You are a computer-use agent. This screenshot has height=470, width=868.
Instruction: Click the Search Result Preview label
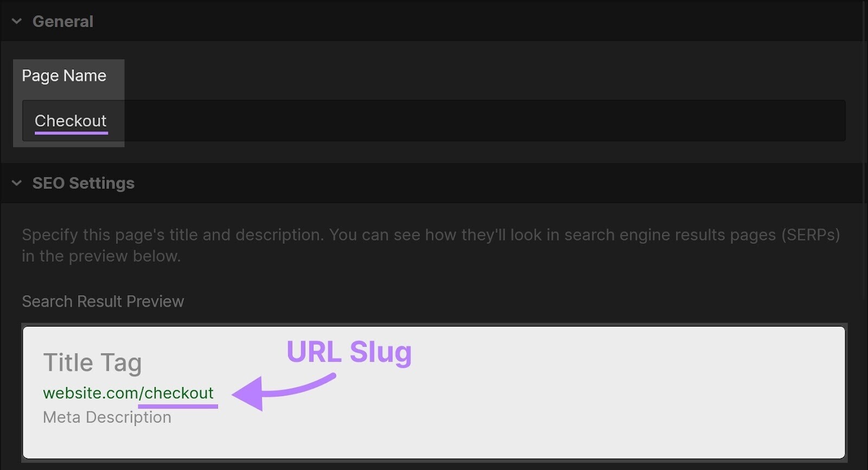[x=103, y=301]
